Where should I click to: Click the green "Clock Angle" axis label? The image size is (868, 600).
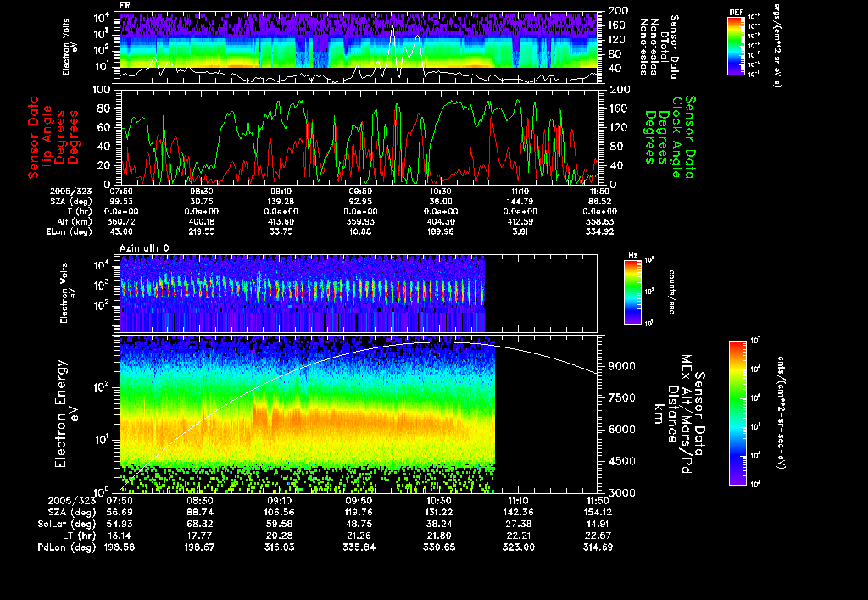coord(676,136)
